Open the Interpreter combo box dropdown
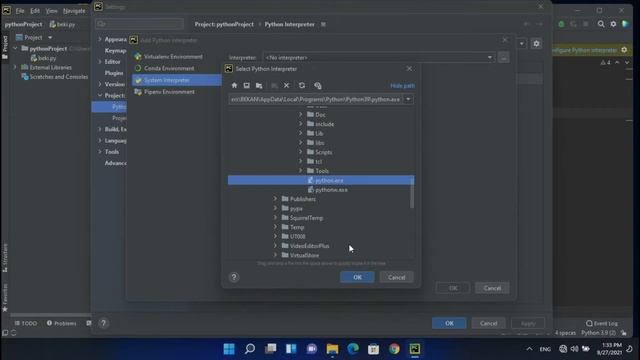Image resolution: width=640 pixels, height=360 pixels. pos(490,58)
